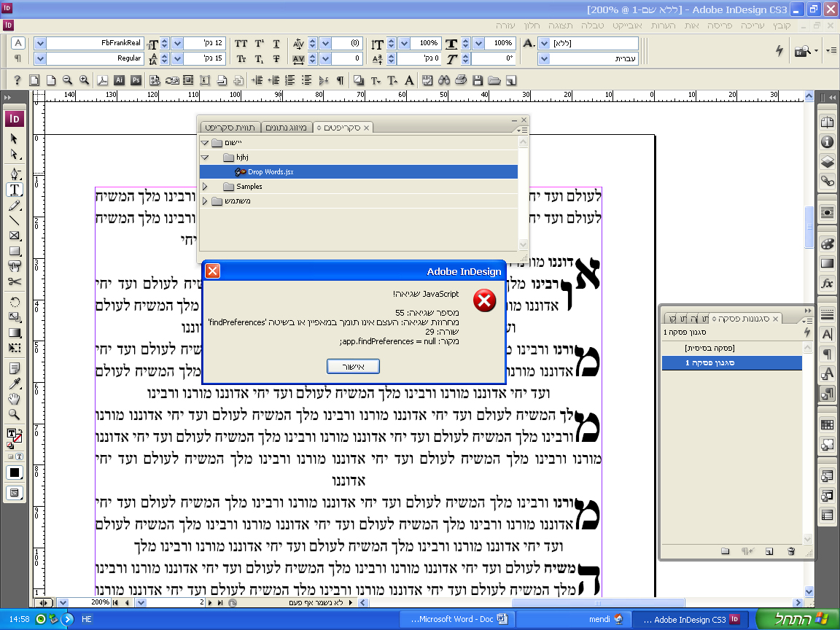Image resolution: width=840 pixels, height=630 pixels.
Task: Click the black fill color swatch
Action: (x=15, y=472)
